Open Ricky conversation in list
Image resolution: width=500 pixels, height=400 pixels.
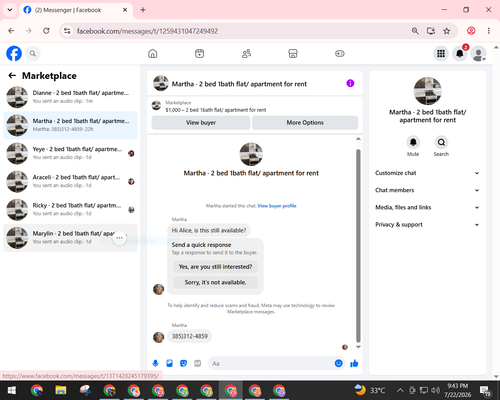tap(70, 210)
